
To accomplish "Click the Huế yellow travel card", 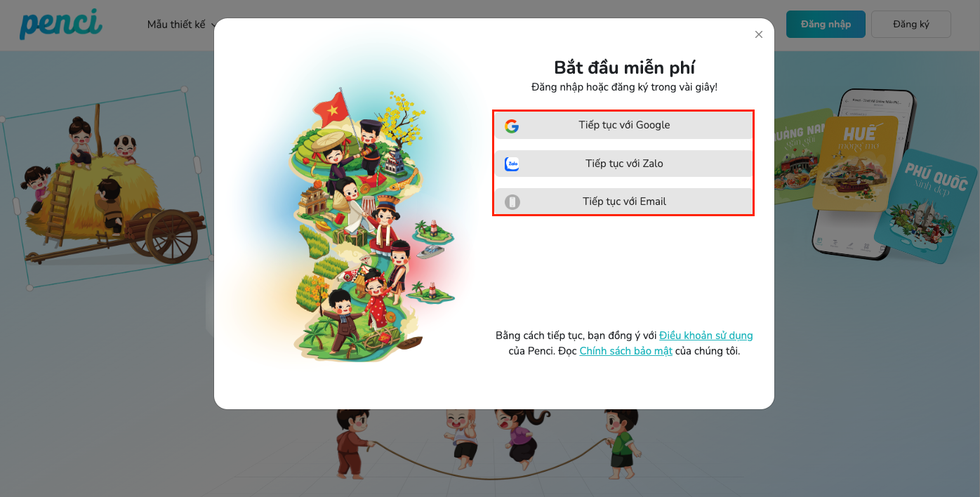I will click(855, 163).
